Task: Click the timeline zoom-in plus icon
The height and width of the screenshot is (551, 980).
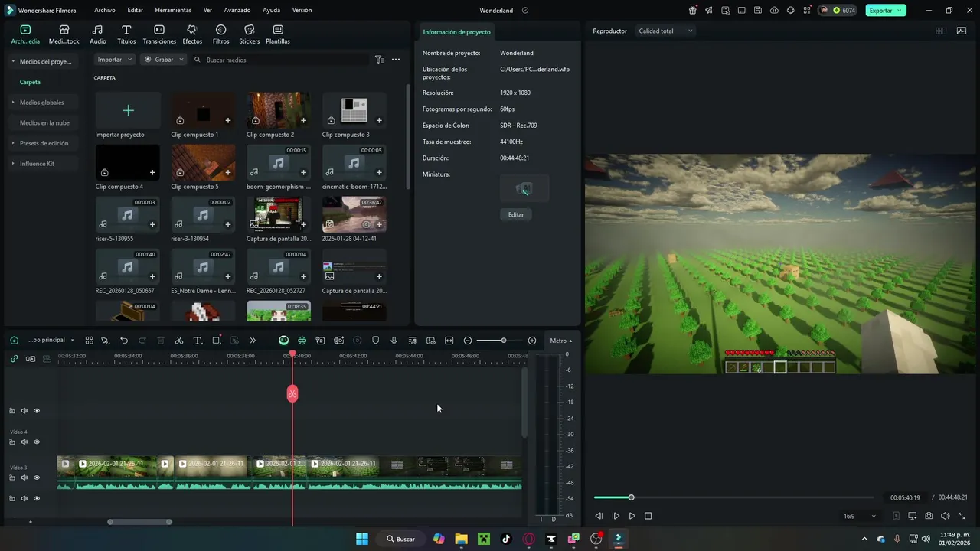Action: [x=532, y=341]
